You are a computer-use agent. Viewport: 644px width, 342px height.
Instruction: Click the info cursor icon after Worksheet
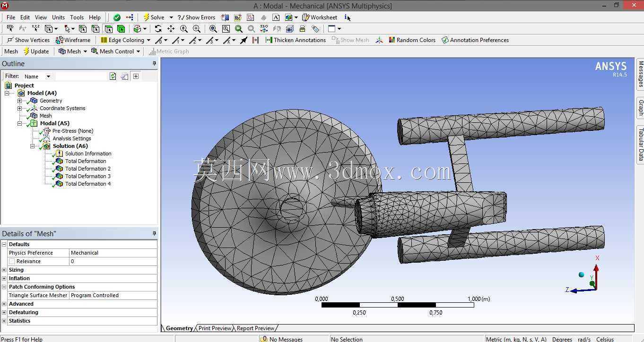pos(348,17)
